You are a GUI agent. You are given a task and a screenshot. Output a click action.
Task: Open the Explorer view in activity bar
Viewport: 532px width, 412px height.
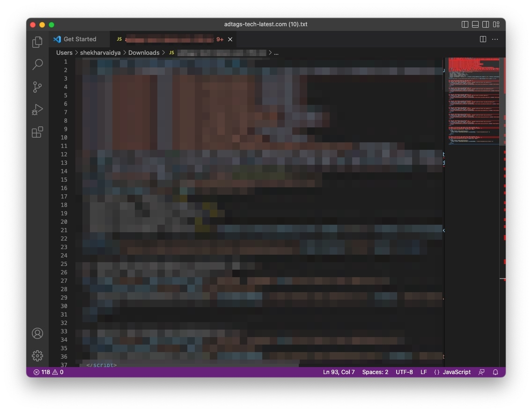click(x=37, y=42)
